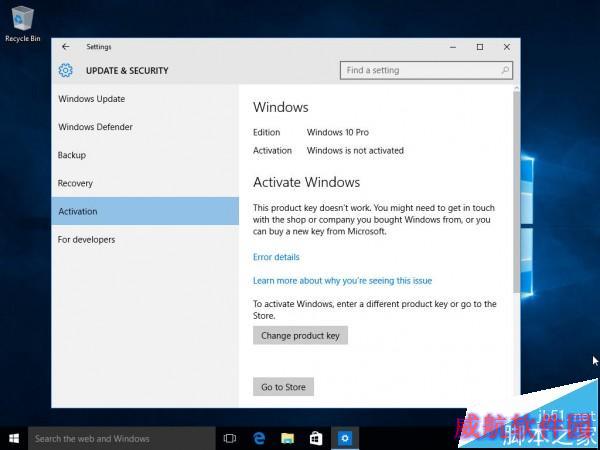
Task: Open the Windows Start button
Action: point(14,439)
